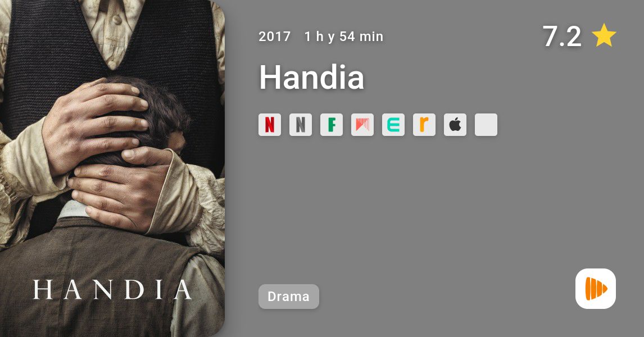Select the teal E provider icon
The height and width of the screenshot is (337, 644).
393,125
